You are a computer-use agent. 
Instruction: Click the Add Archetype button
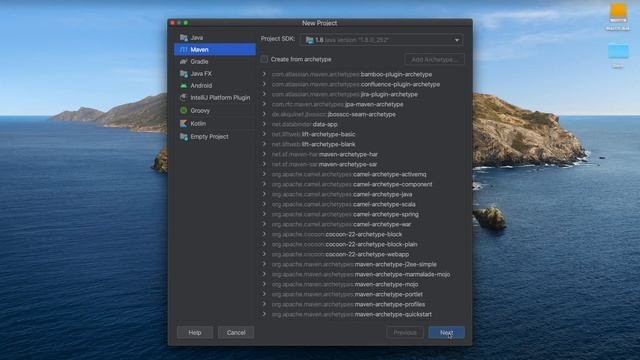tap(434, 60)
